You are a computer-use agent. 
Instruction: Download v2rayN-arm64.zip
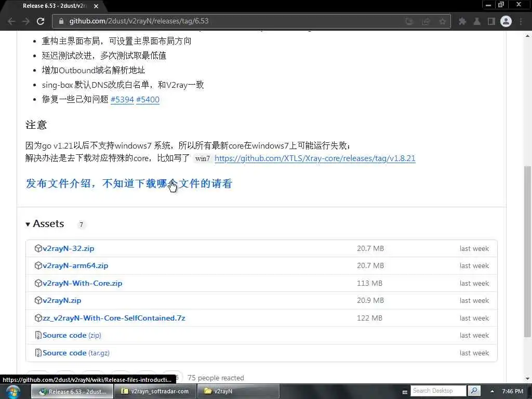(75, 265)
